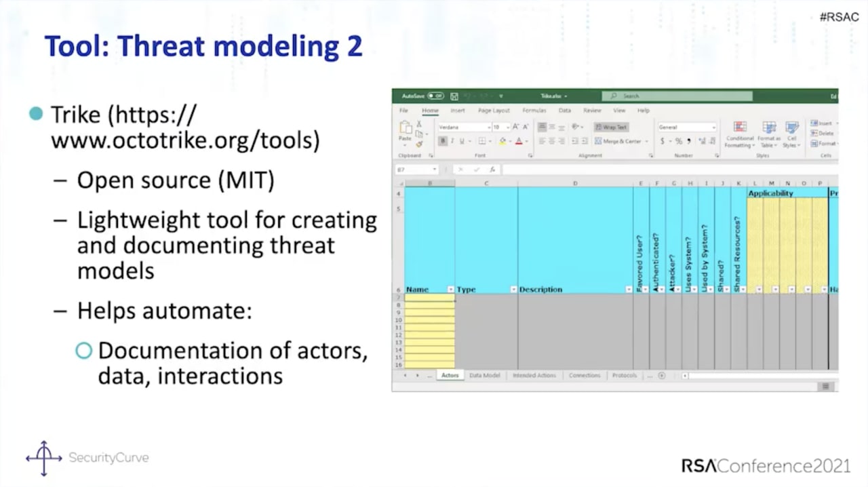This screenshot has height=487, width=868.
Task: Open the Insert ribbon tab
Action: (458, 111)
